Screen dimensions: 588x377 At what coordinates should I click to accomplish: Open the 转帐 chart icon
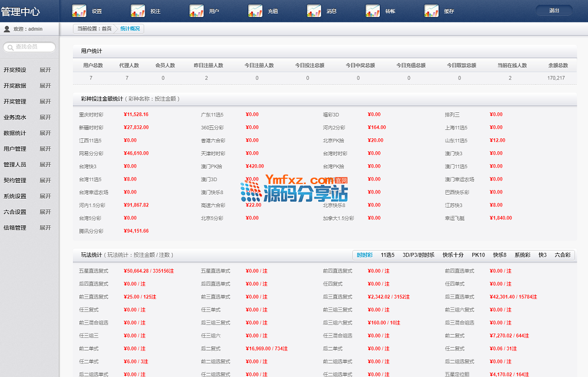[373, 11]
